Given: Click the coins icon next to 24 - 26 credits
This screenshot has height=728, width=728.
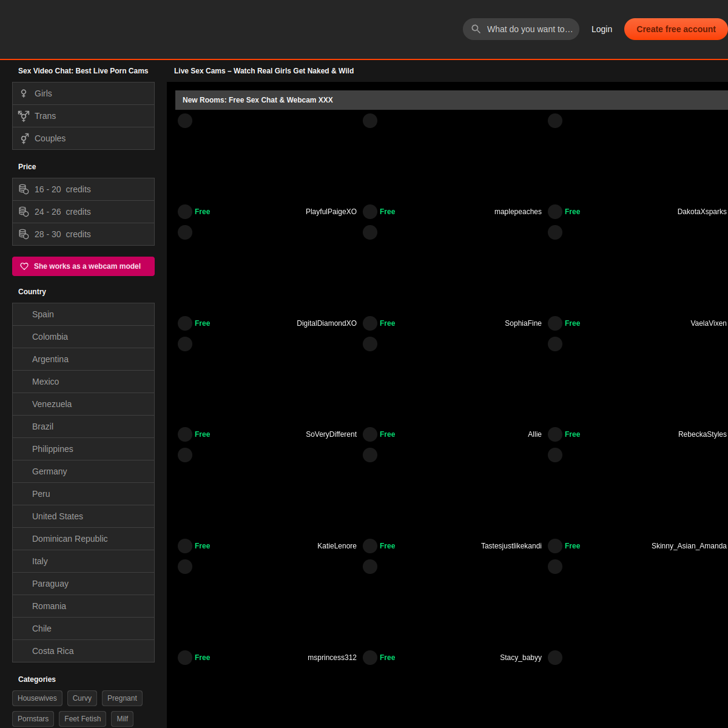Looking at the screenshot, I should pos(24,212).
